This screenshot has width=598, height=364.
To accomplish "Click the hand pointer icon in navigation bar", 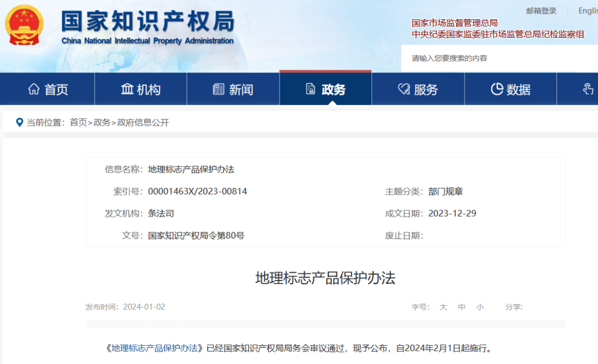I will coord(588,89).
